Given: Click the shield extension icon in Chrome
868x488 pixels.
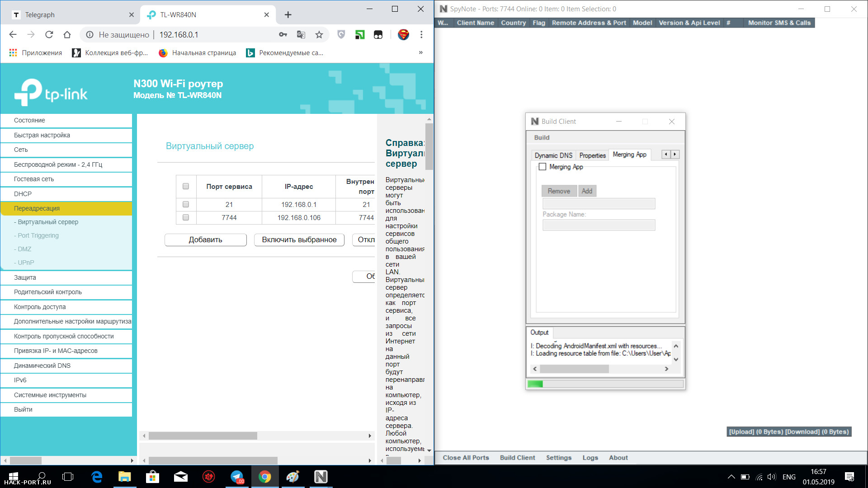Looking at the screenshot, I should coord(341,34).
